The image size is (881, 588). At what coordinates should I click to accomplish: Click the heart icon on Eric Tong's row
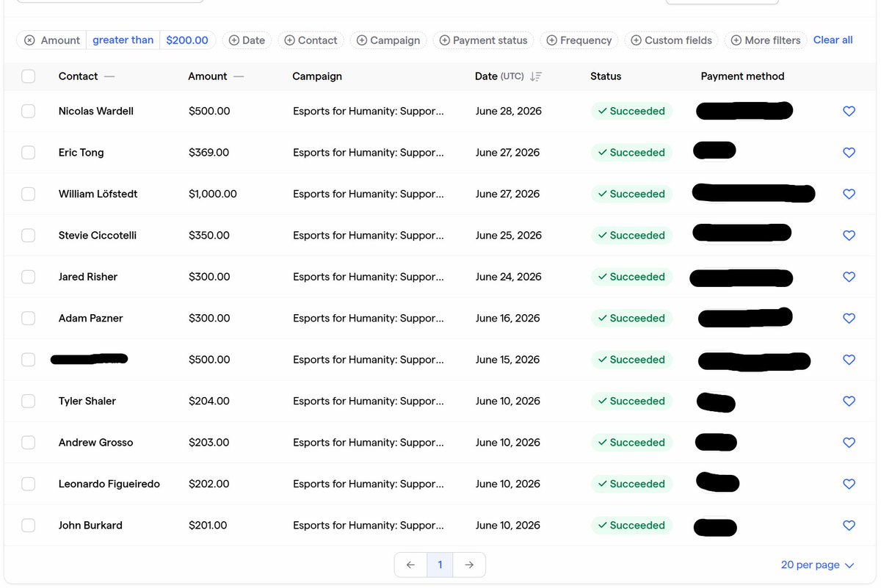[849, 153]
